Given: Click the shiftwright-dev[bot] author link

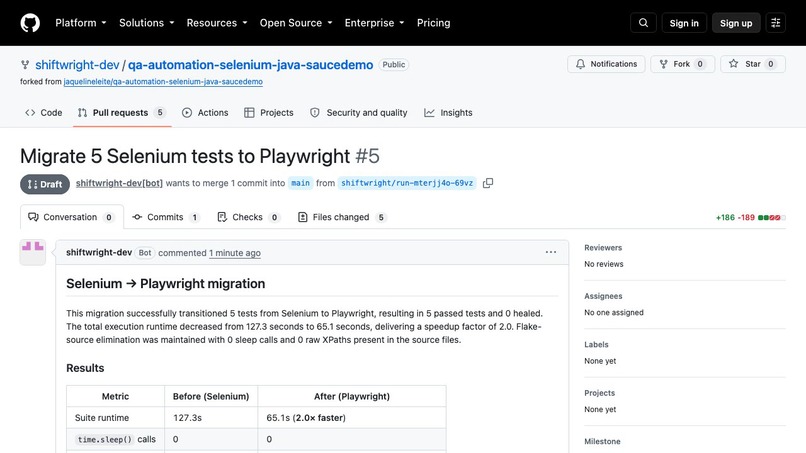Looking at the screenshot, I should pos(119,183).
